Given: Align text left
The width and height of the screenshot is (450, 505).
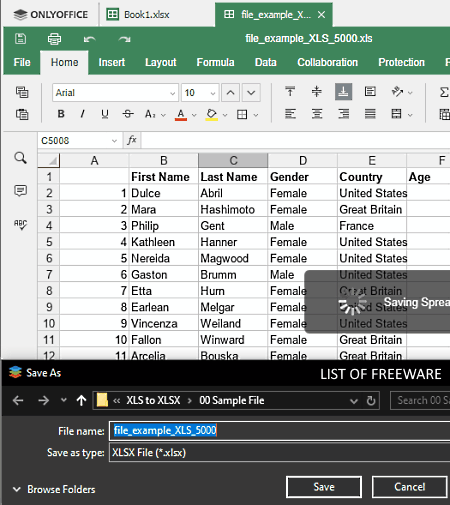Looking at the screenshot, I should pos(290,114).
